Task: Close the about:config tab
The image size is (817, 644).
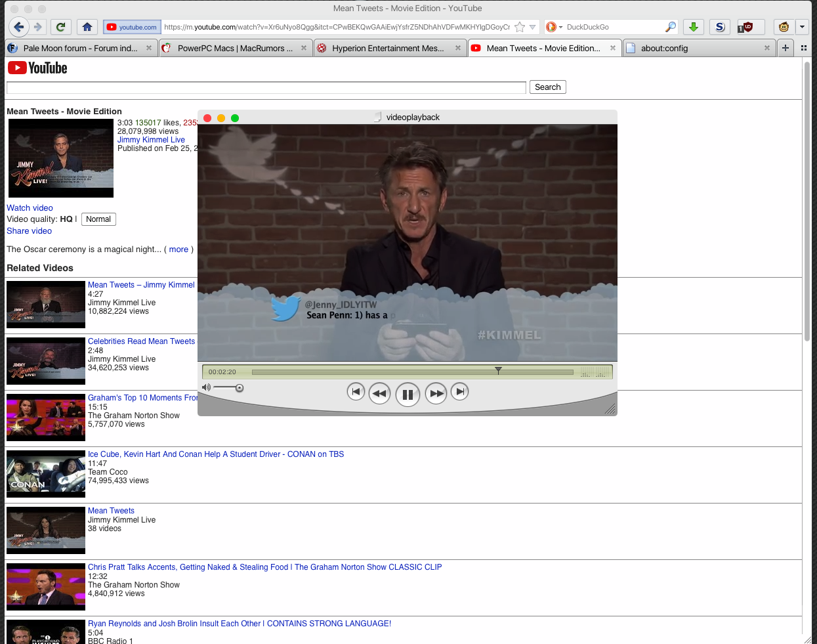Action: (767, 48)
